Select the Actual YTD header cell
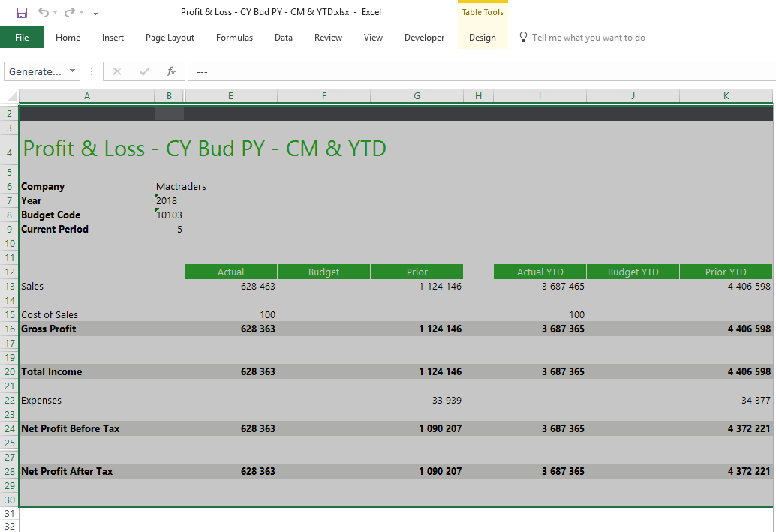The width and height of the screenshot is (776, 532). [x=540, y=272]
